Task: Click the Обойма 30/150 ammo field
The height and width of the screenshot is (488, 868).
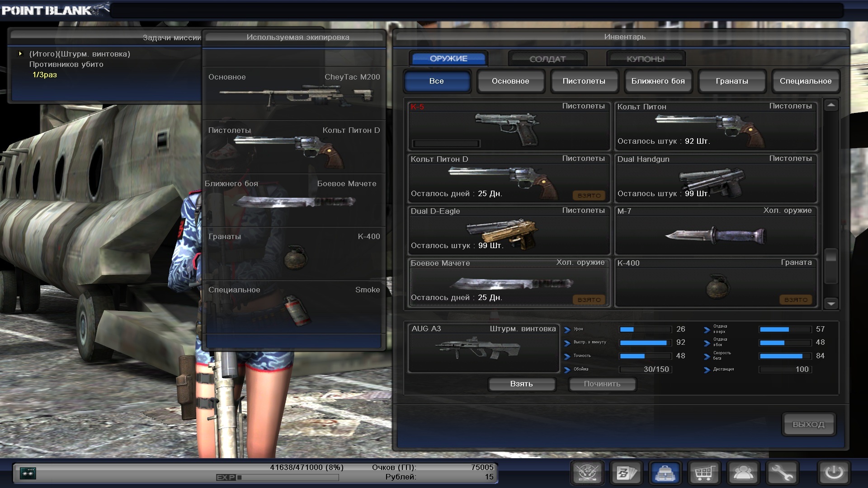Action: [646, 370]
